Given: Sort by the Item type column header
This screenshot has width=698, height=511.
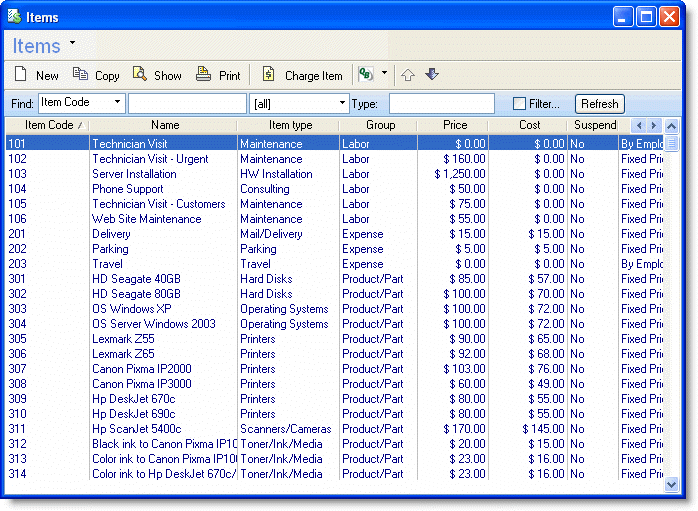Looking at the screenshot, I should [290, 126].
